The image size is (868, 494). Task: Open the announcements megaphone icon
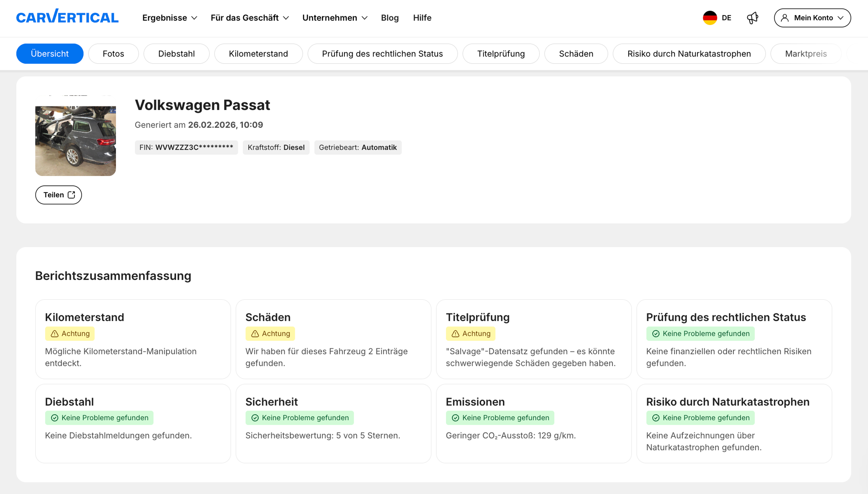(x=752, y=18)
